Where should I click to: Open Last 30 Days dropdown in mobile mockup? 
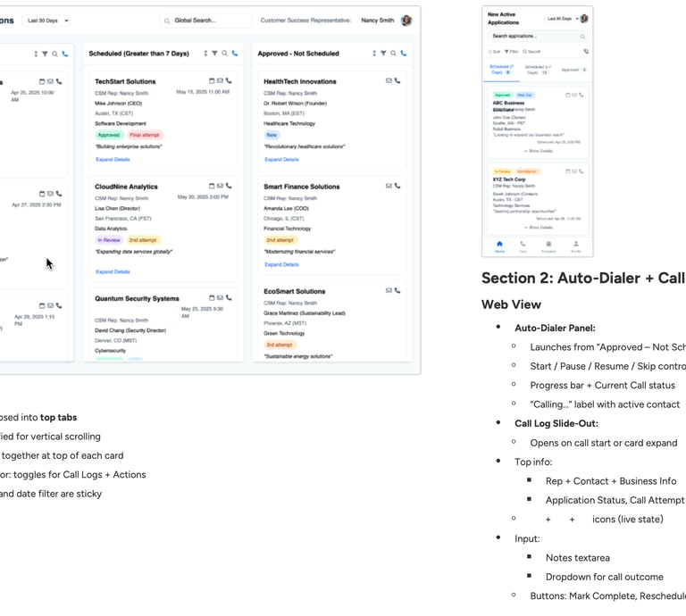click(562, 19)
